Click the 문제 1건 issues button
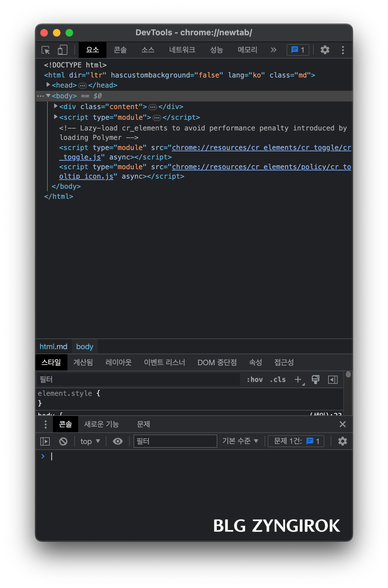This screenshot has height=588, width=388. pos(296,441)
